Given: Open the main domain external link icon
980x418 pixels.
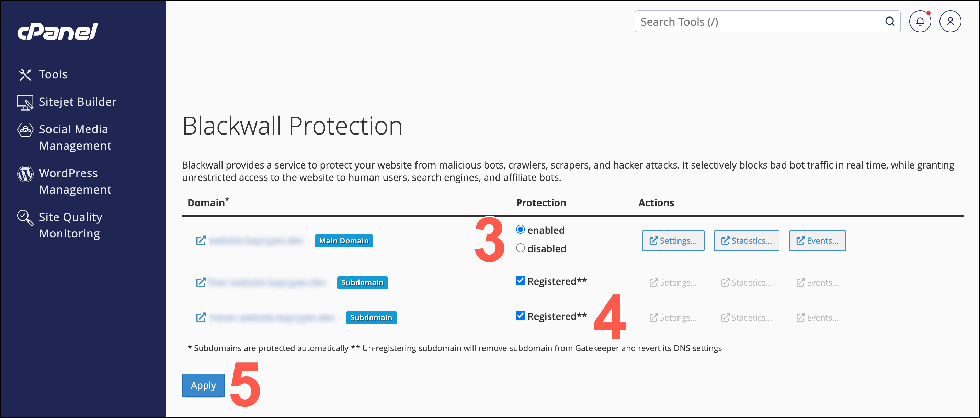Looking at the screenshot, I should 201,241.
